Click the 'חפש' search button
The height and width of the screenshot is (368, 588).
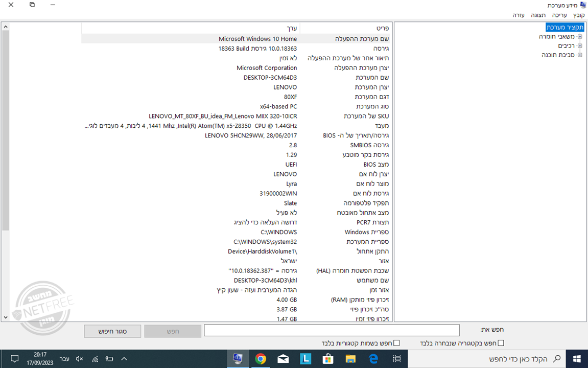[x=173, y=331]
